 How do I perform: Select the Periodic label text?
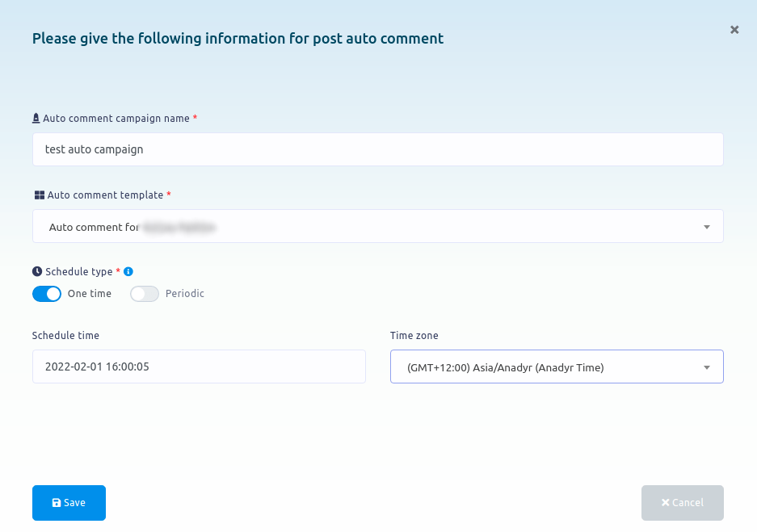tap(185, 294)
